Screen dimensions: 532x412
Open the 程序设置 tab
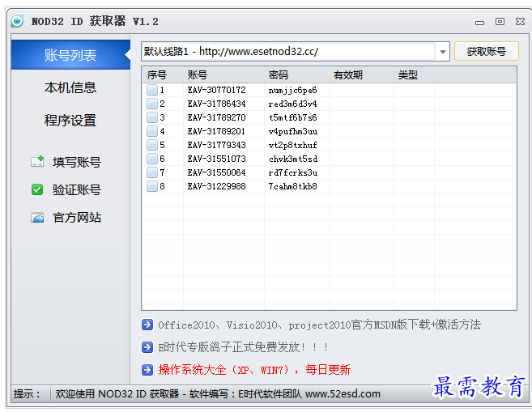pos(70,120)
